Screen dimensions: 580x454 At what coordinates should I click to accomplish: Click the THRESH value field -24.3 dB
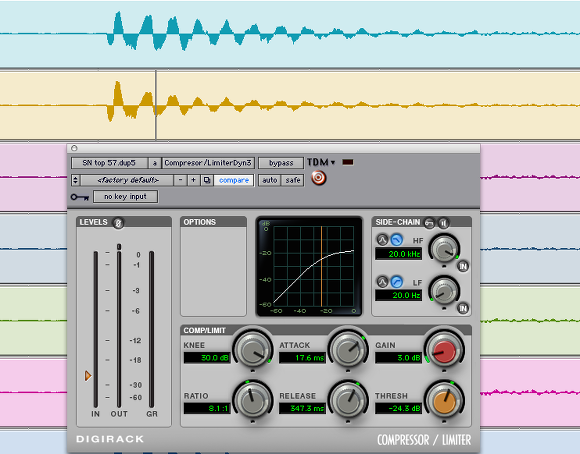(x=398, y=408)
